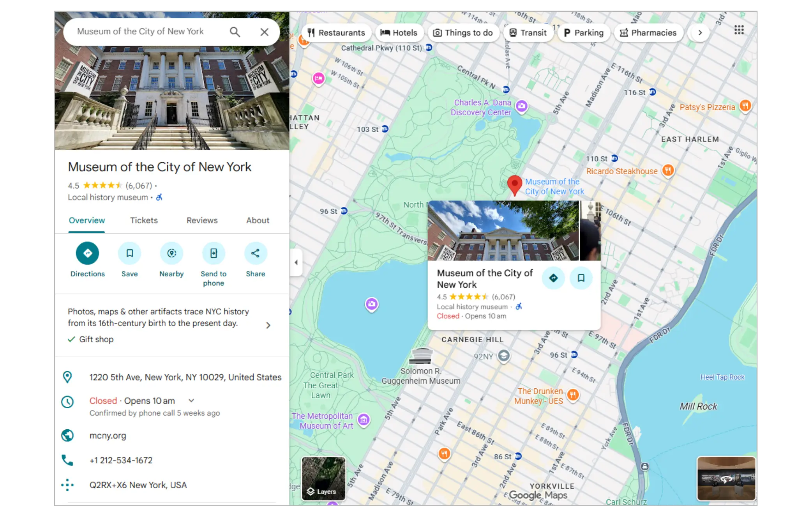
Task: Expand opening hours dropdown arrow
Action: click(191, 400)
